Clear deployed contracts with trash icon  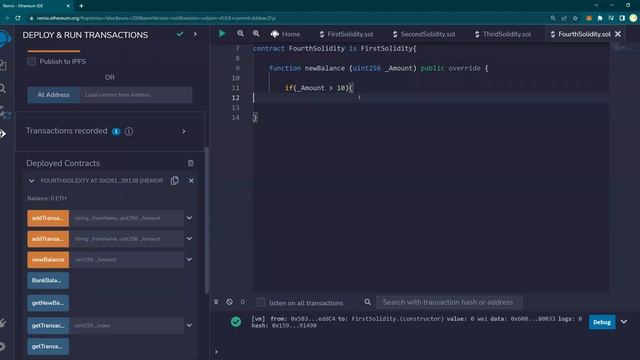[x=191, y=163]
